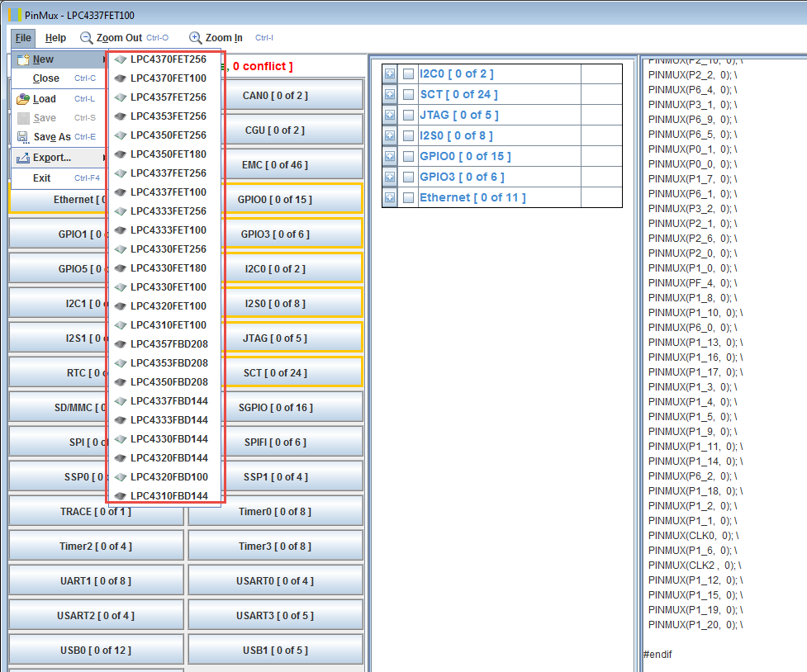Screen dimensions: 807x672
Task: Click the chip icon beside LPC4330FET256
Action: click(x=121, y=249)
